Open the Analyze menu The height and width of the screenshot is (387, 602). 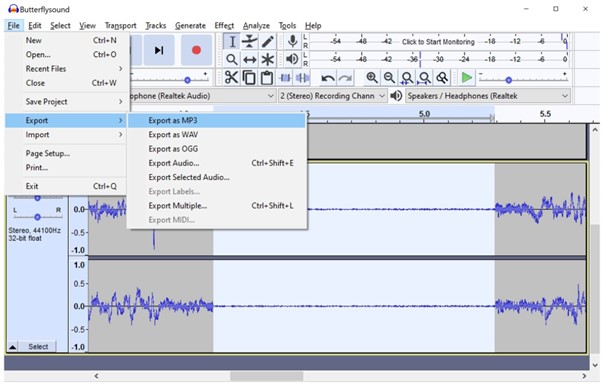(256, 26)
